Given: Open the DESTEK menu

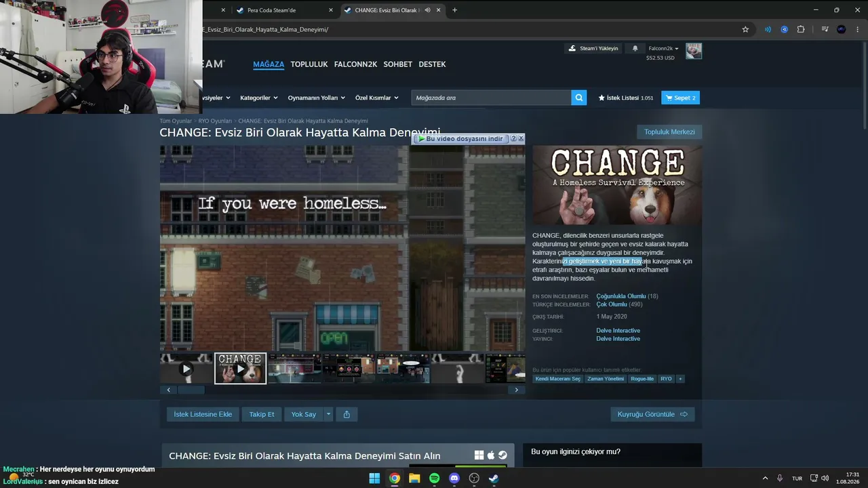Looking at the screenshot, I should point(432,64).
